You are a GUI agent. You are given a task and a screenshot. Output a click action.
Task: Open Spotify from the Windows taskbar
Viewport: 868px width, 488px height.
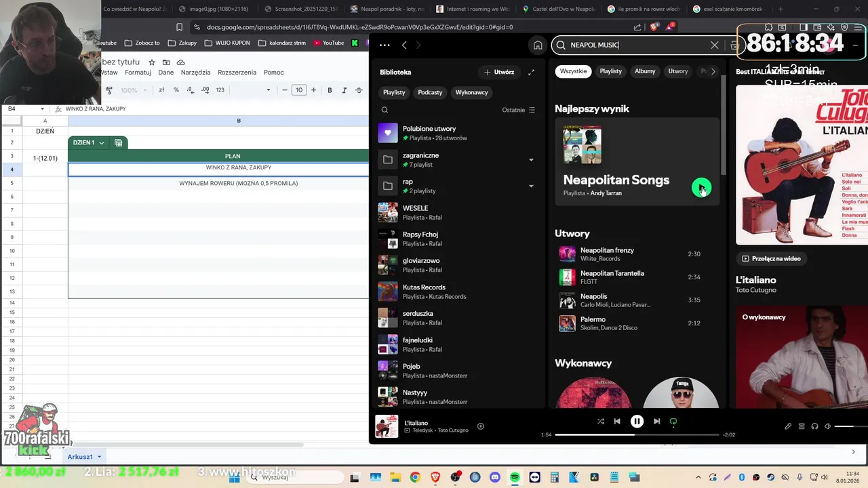[515, 477]
